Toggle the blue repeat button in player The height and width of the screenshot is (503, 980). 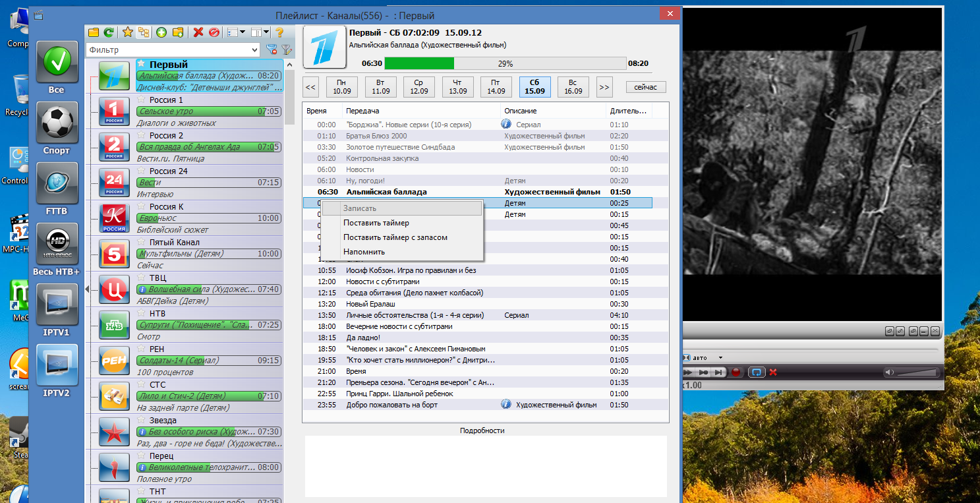click(755, 372)
